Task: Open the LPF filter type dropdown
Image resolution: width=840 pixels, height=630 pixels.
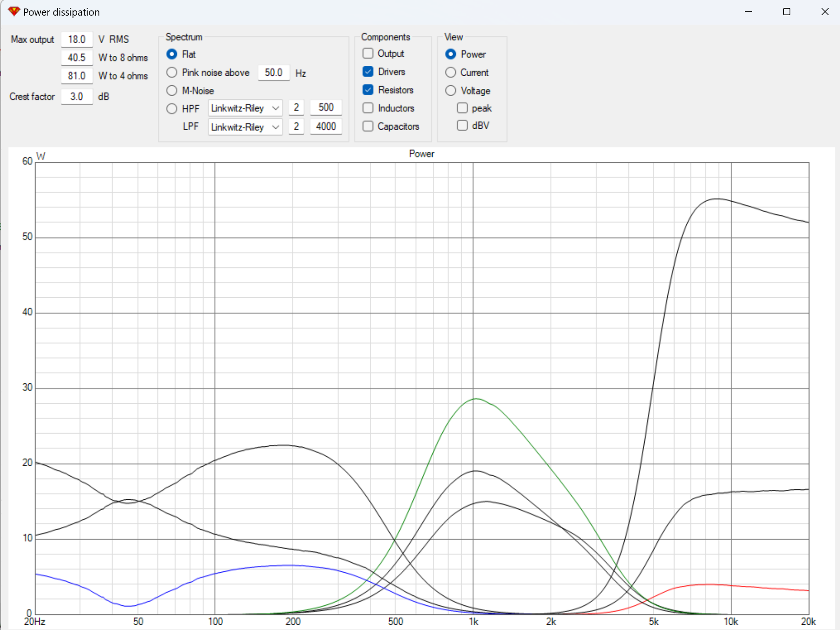Action: pyautogui.click(x=245, y=127)
